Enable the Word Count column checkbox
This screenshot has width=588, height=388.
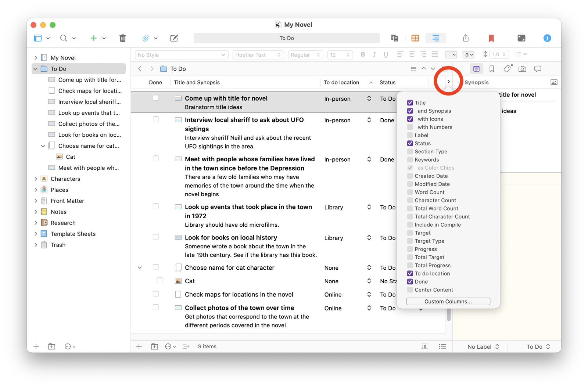pyautogui.click(x=410, y=192)
